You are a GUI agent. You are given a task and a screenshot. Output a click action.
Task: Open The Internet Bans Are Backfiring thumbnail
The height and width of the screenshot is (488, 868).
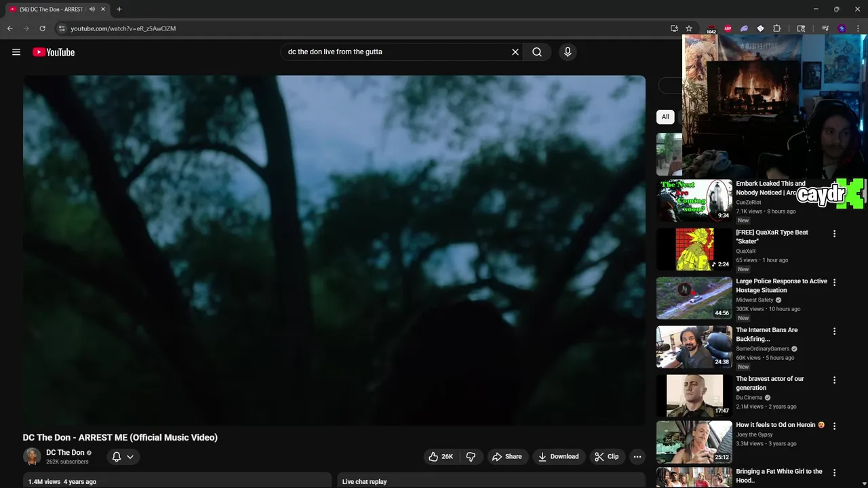(694, 347)
